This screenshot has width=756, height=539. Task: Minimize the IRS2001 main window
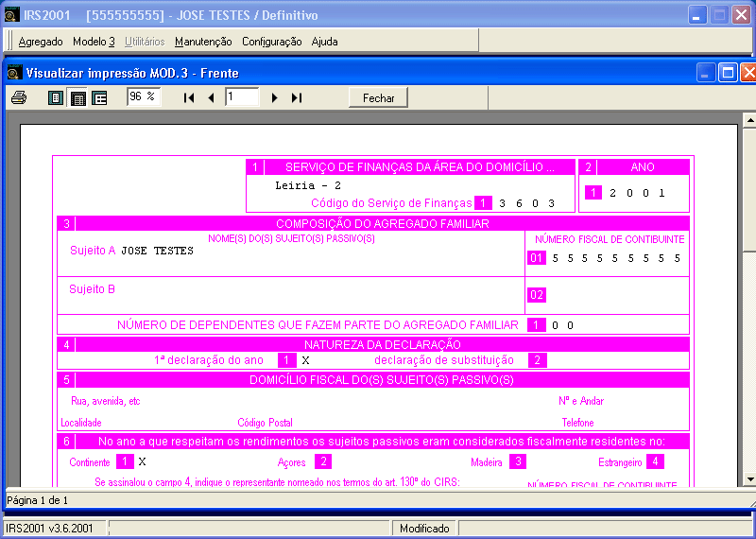point(696,15)
